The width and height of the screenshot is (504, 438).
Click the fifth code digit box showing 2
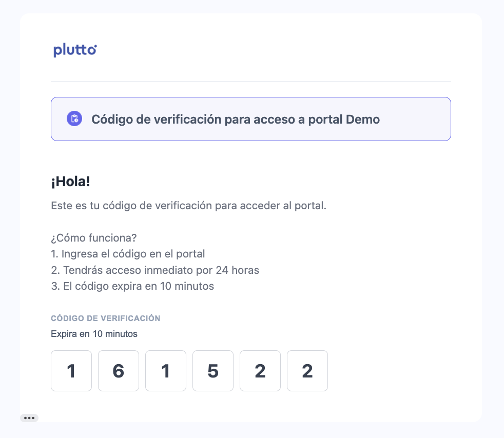(x=260, y=371)
